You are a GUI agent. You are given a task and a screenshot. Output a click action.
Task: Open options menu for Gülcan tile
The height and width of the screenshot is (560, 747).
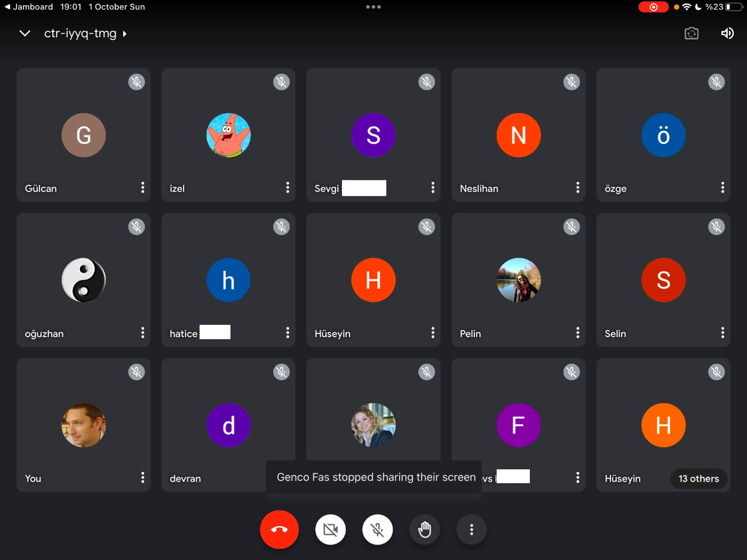pos(142,188)
